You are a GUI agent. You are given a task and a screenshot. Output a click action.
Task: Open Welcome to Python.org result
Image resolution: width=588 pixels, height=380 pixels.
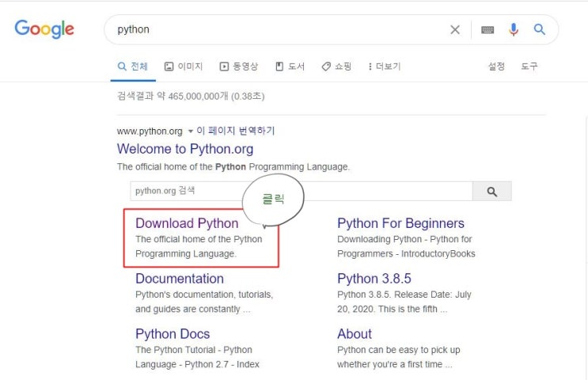(185, 149)
